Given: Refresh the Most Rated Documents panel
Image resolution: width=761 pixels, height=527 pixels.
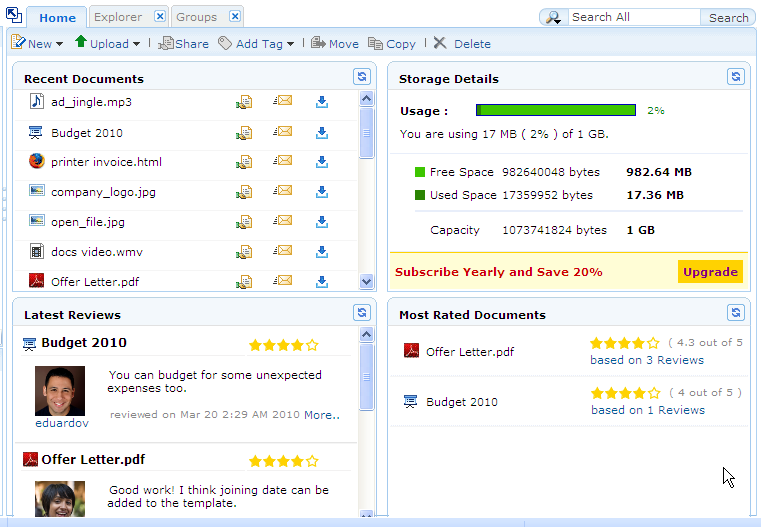Looking at the screenshot, I should [x=736, y=313].
